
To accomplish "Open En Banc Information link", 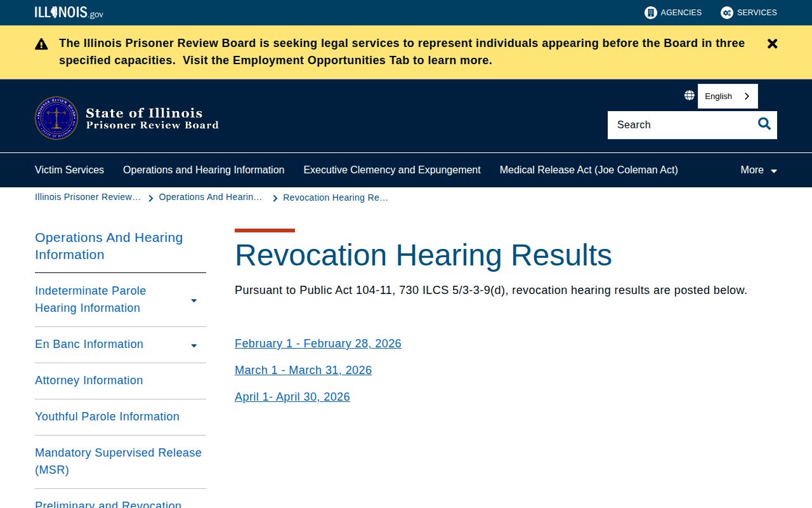I will pos(89,344).
